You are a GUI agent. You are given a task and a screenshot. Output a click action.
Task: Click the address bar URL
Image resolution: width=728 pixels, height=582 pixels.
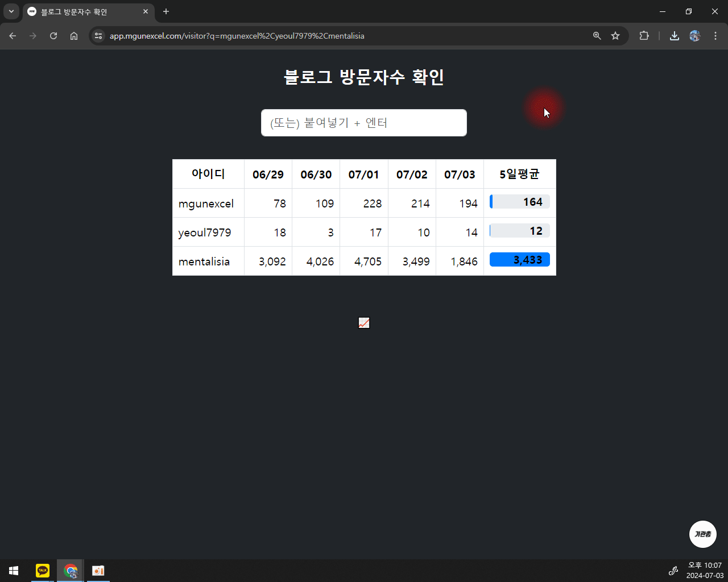pos(237,36)
